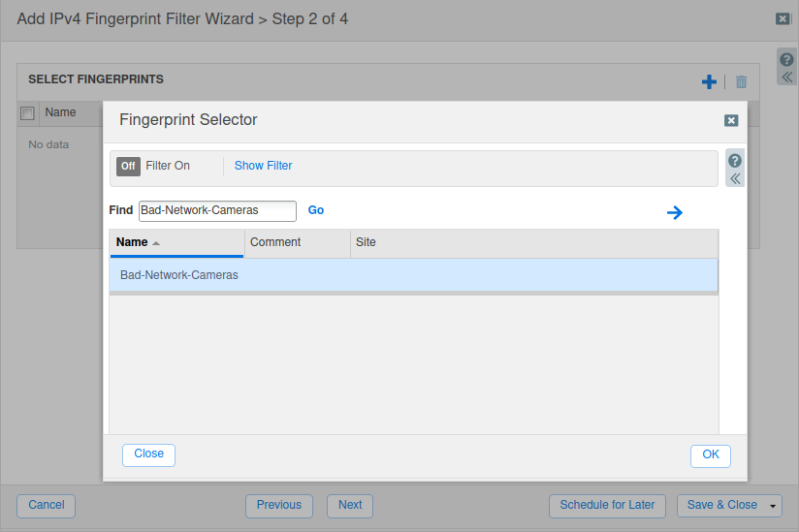Image resolution: width=799 pixels, height=532 pixels.
Task: Open the wizard help question mark icon
Action: click(x=786, y=59)
